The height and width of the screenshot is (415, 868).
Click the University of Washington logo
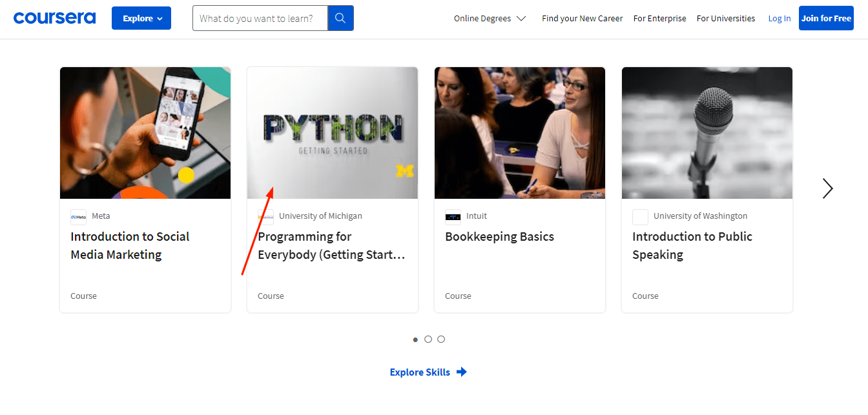pos(640,217)
